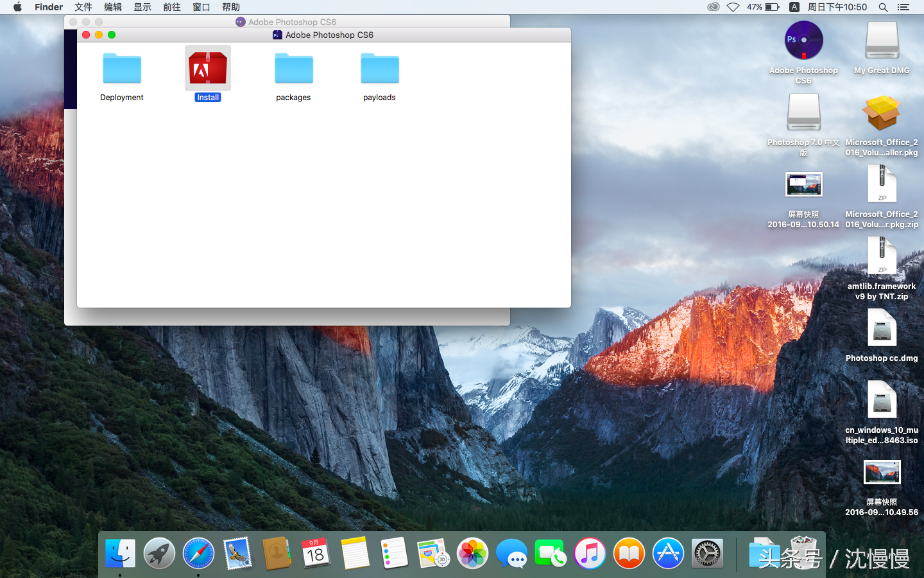
Task: Open the 显示 menu
Action: click(142, 7)
